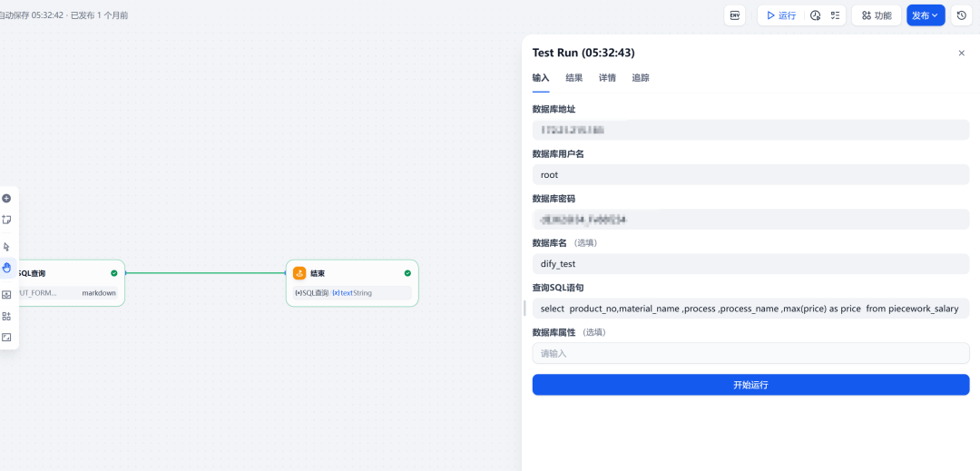Image resolution: width=980 pixels, height=471 pixels.
Task: Open the checklist icon in top toolbar
Action: pyautogui.click(x=835, y=15)
